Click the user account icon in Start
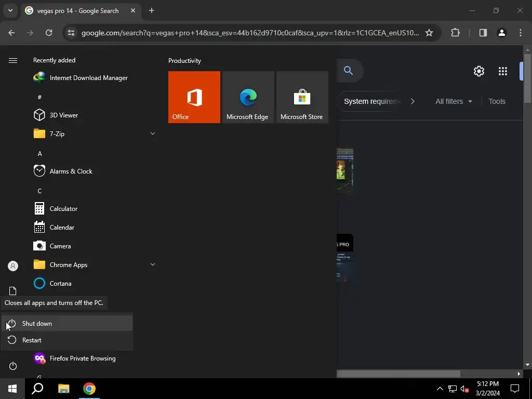The width and height of the screenshot is (532, 399). (x=13, y=266)
